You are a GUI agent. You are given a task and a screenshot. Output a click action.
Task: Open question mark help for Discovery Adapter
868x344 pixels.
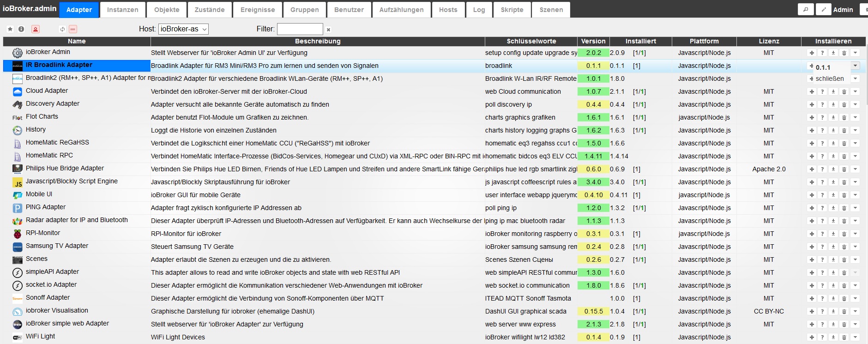tap(822, 105)
